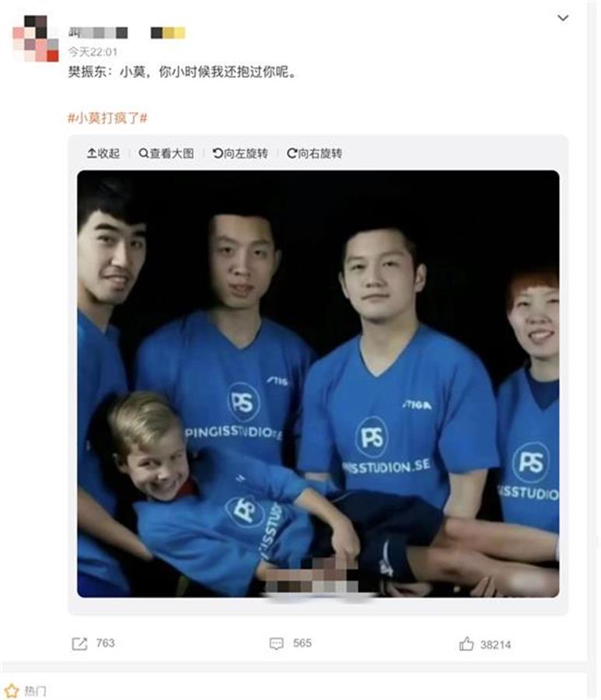This screenshot has height=700, width=601.
Task: Rotate the image right with 向右旋转
Action: [x=315, y=153]
